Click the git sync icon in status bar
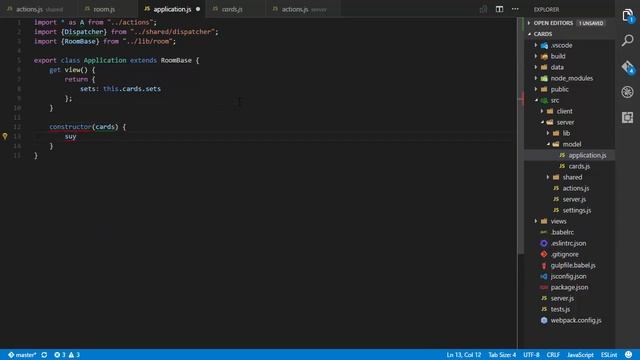The image size is (640, 360). [44, 355]
